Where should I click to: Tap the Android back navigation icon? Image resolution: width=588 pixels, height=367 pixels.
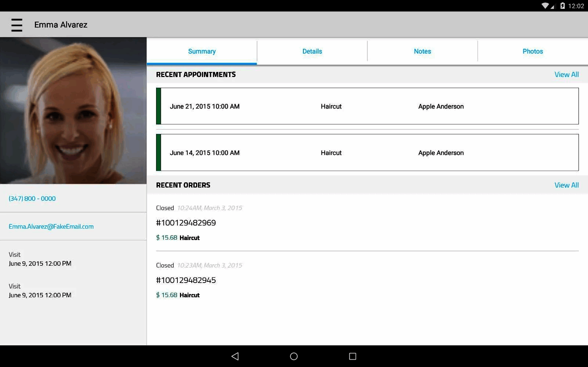click(235, 356)
